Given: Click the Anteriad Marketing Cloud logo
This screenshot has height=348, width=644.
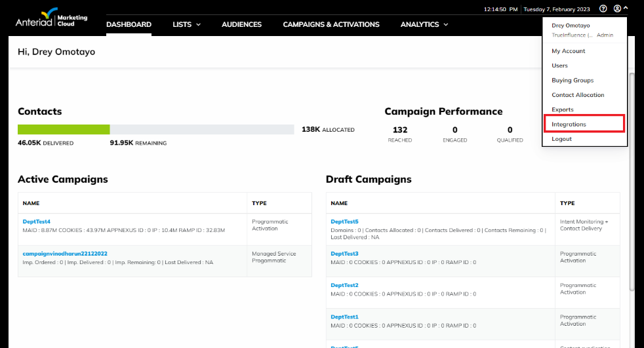Looking at the screenshot, I should [51, 18].
